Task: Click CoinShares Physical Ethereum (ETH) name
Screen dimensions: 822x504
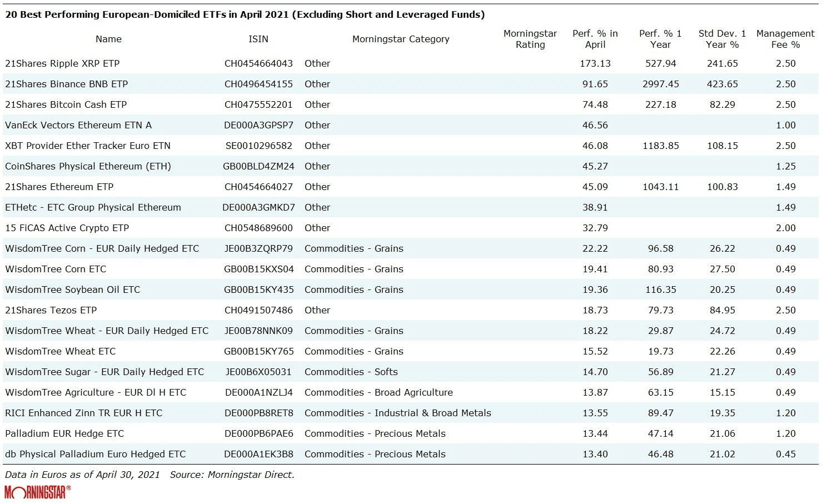Action: point(88,166)
